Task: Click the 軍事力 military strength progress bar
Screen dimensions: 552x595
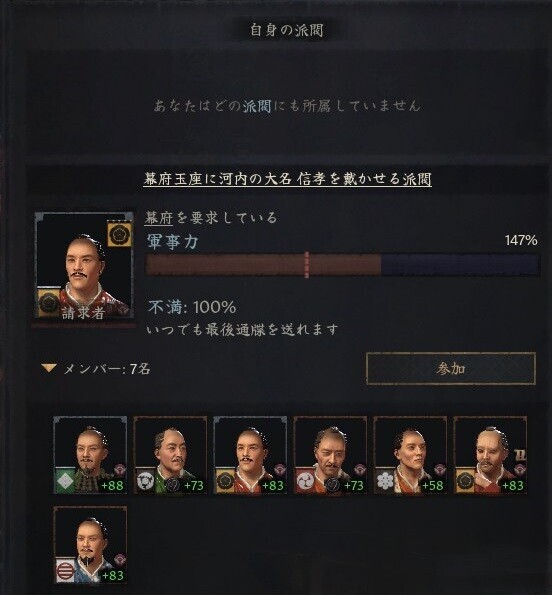Action: [343, 264]
